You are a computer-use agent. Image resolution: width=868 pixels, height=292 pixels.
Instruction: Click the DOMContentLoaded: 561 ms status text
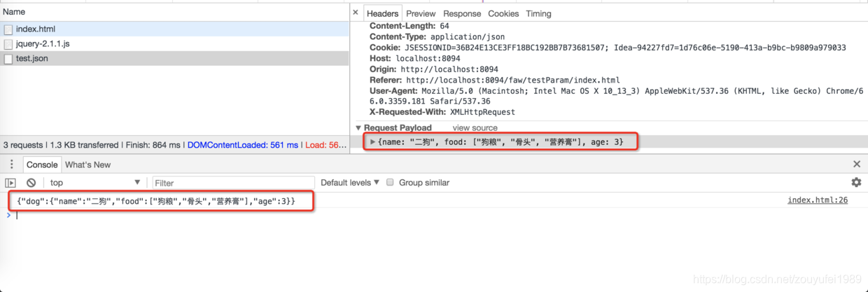(x=242, y=145)
